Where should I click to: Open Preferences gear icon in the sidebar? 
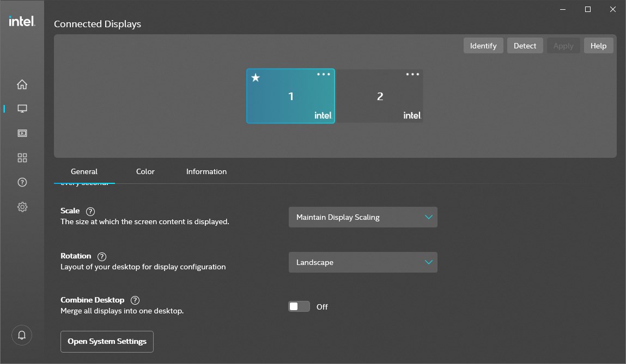click(22, 207)
